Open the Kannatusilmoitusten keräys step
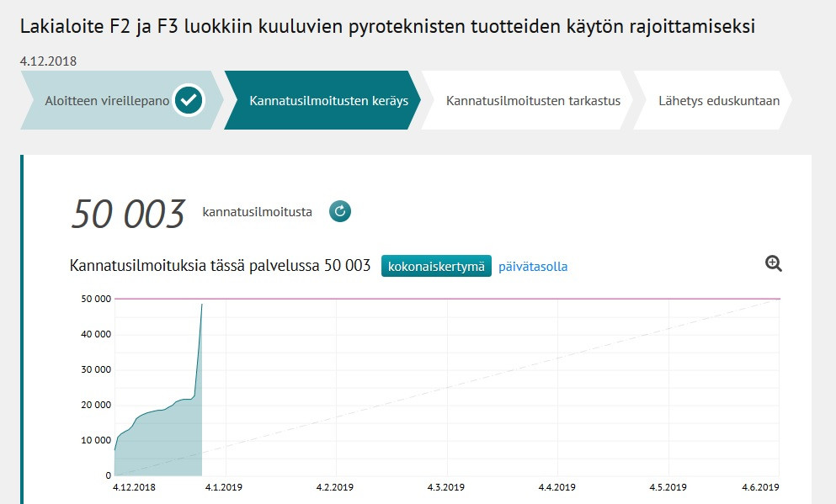The height and width of the screenshot is (504, 836). click(x=328, y=101)
